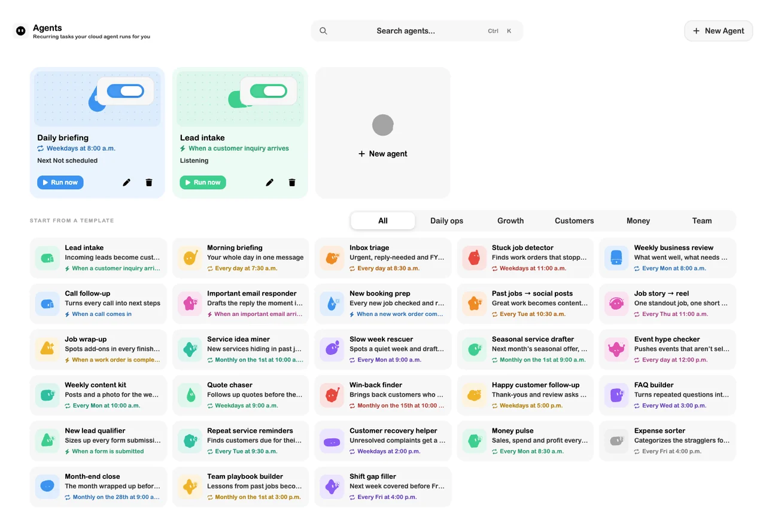The height and width of the screenshot is (532, 766).
Task: Click the Morning briefing template icon
Action: point(190,258)
